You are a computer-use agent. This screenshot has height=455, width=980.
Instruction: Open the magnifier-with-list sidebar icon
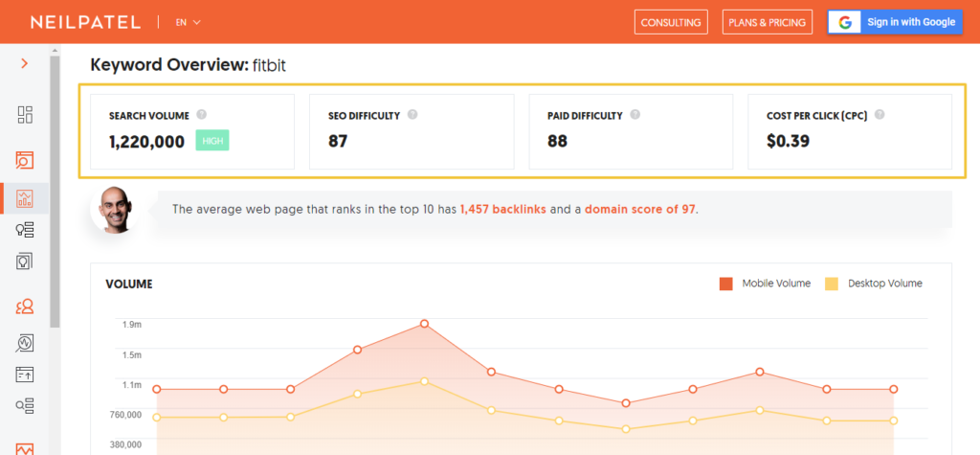25,405
